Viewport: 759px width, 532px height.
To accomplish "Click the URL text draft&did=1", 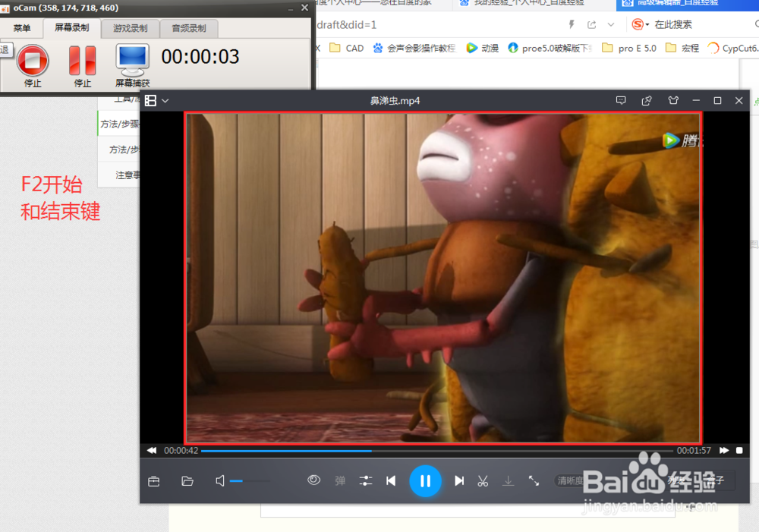I will point(347,24).
